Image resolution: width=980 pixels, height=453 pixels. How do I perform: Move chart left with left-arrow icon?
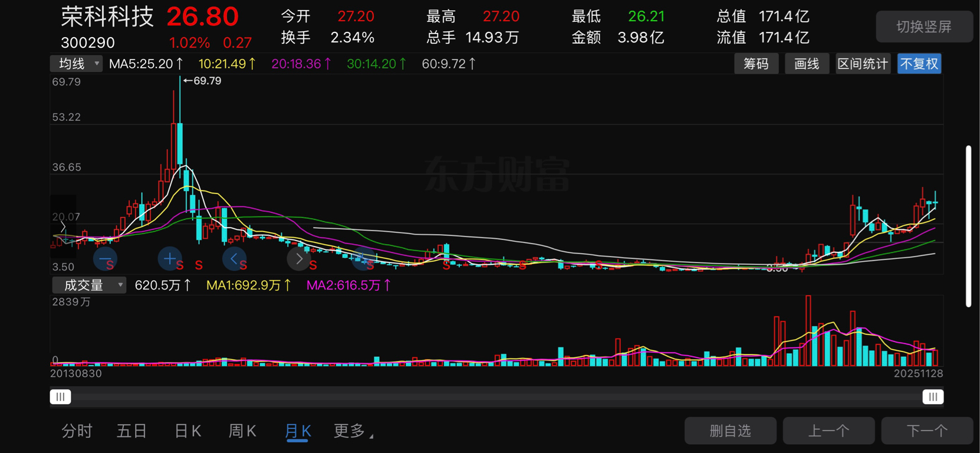tap(234, 258)
